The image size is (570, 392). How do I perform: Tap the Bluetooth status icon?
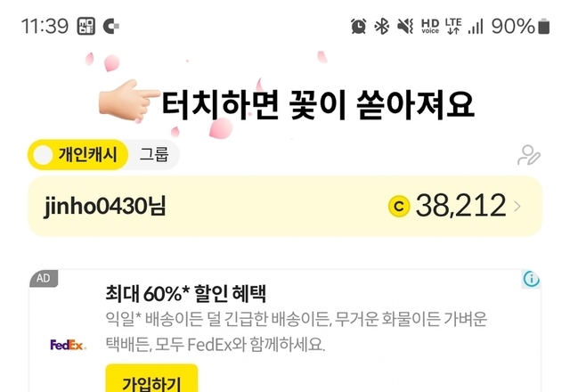tap(382, 26)
